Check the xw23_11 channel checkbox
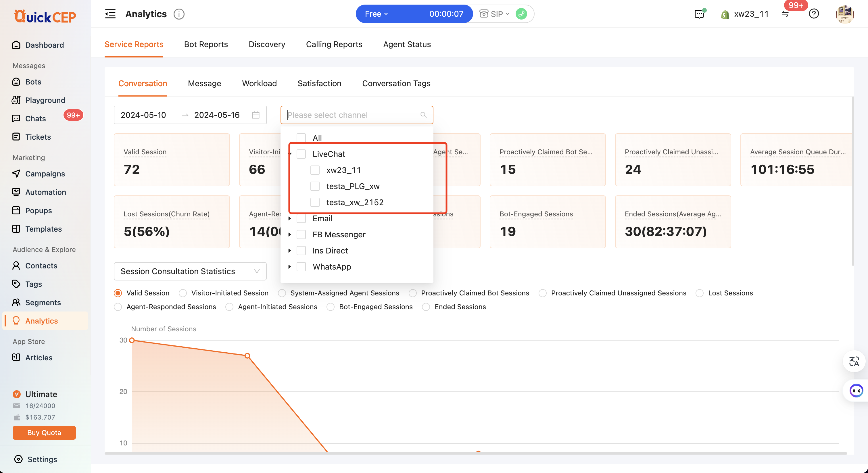The height and width of the screenshot is (473, 868). [x=315, y=170]
